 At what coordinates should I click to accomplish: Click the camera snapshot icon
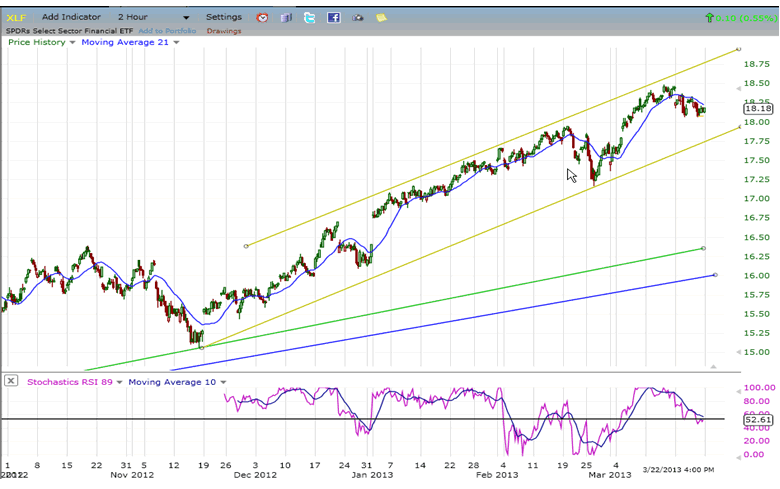357,18
